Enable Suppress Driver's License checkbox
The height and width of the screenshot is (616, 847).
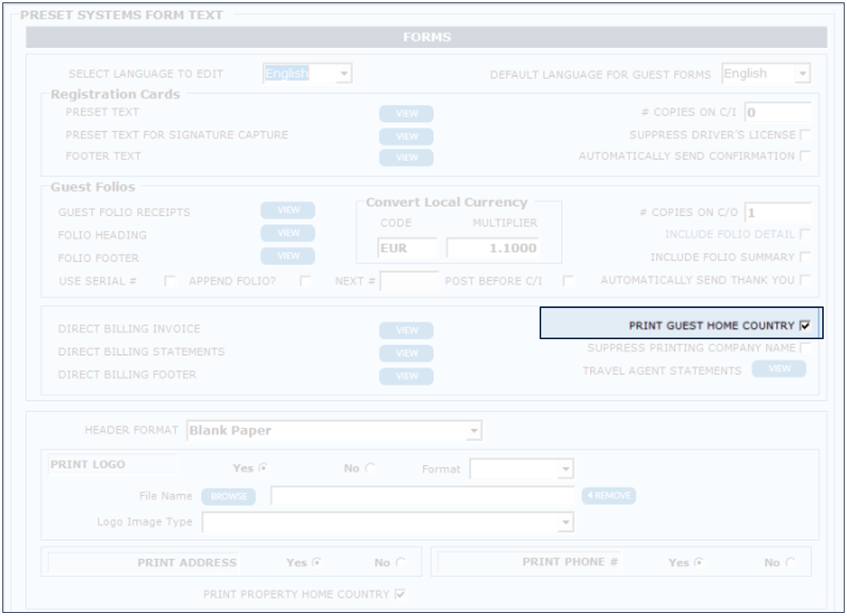[x=805, y=135]
